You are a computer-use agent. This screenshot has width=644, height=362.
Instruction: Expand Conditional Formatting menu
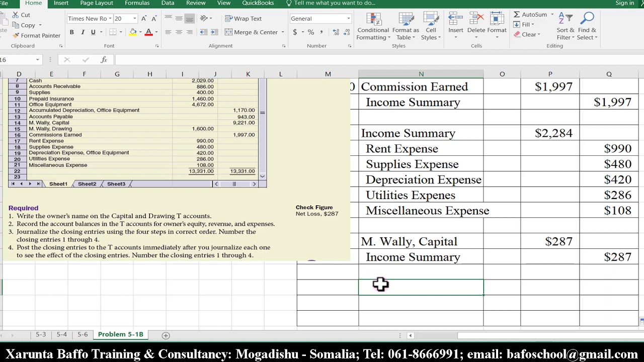coord(373,26)
